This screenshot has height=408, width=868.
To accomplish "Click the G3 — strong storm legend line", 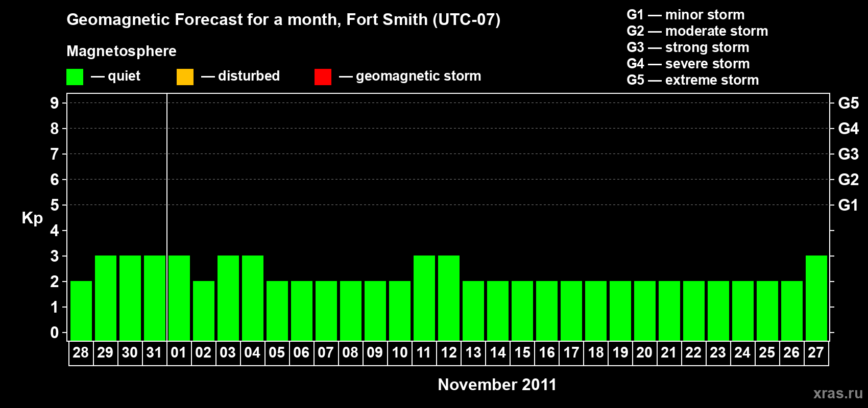I will [x=688, y=47].
